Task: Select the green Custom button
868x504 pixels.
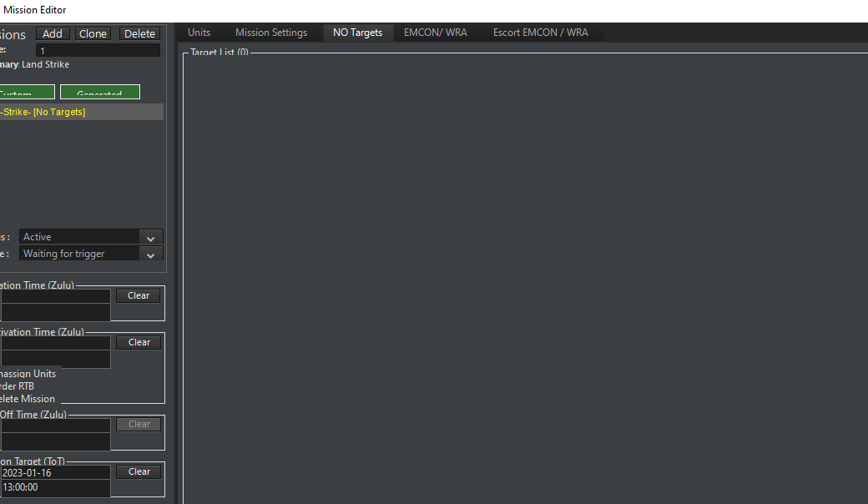Action: (x=27, y=92)
